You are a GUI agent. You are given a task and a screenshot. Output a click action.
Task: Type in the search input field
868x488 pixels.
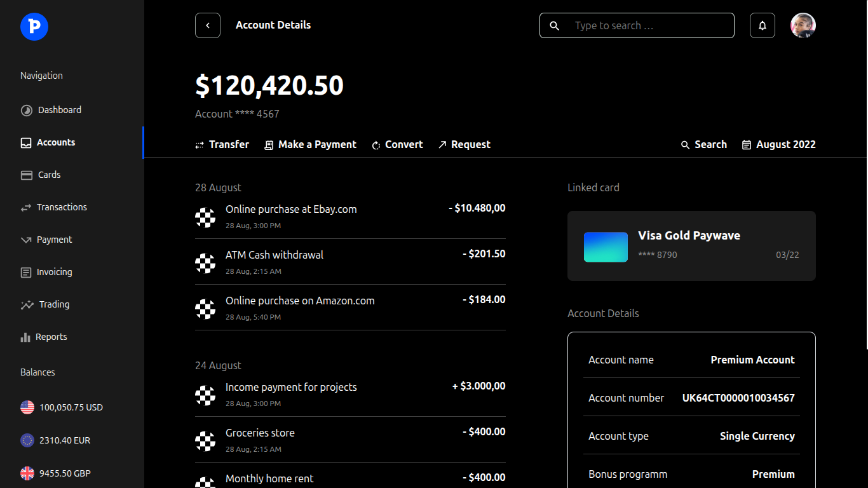click(x=648, y=26)
